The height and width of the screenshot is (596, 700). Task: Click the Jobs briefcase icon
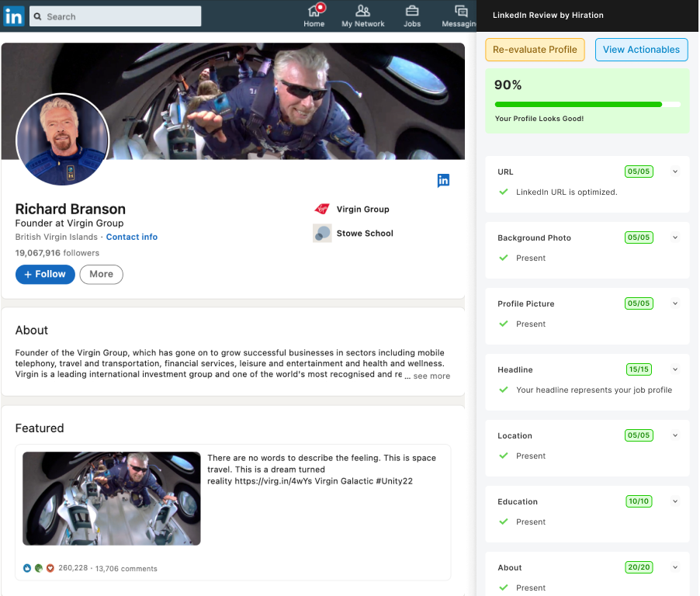411,10
